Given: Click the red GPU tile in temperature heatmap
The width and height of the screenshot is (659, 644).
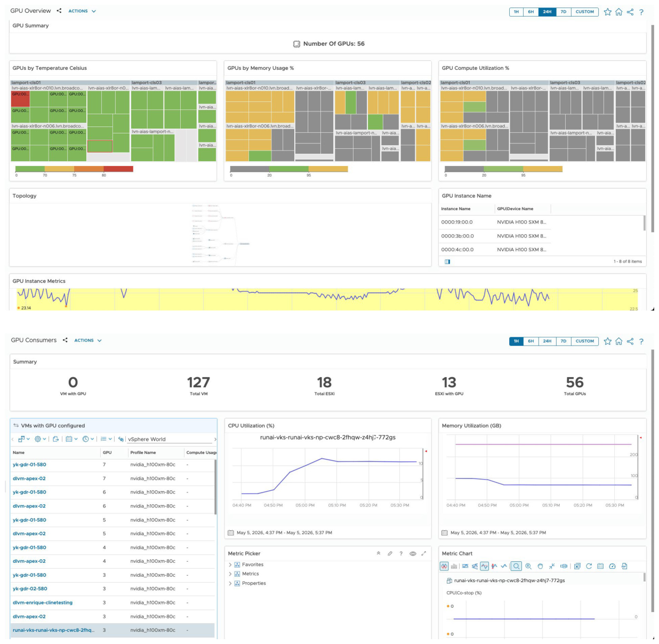Looking at the screenshot, I should coord(20,99).
